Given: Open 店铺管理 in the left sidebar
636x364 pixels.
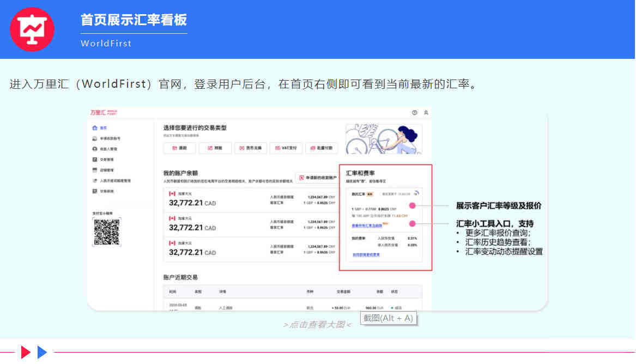Looking at the screenshot, I should pos(103,170).
